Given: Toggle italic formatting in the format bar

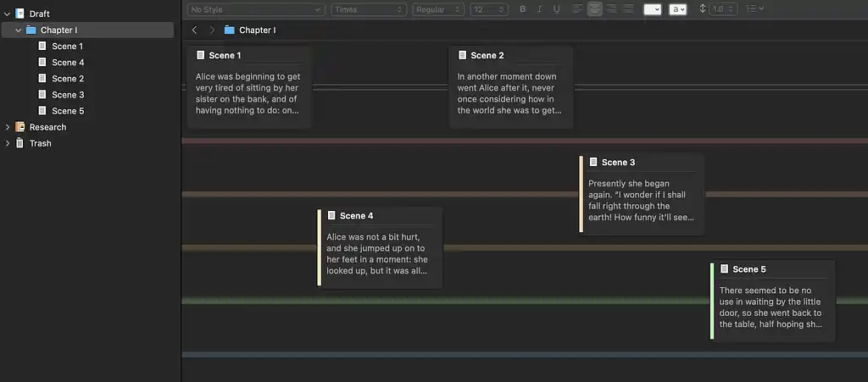Looking at the screenshot, I should coord(539,8).
